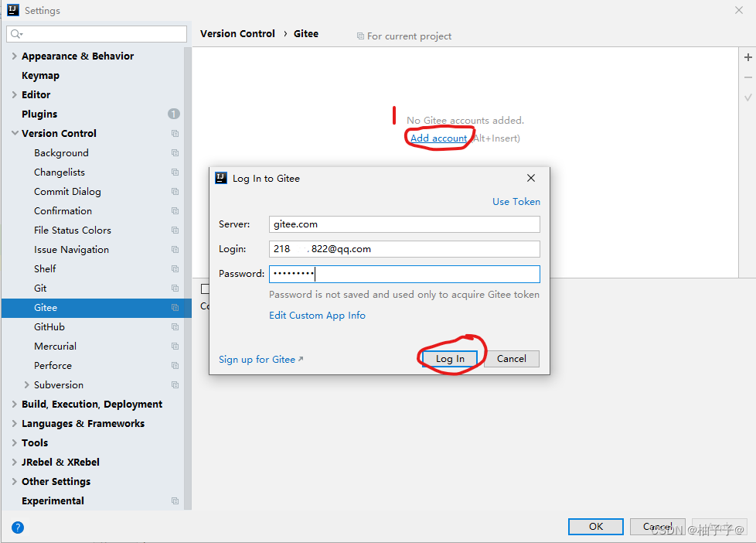756x543 pixels.
Task: Click the Plugins update count badge
Action: (x=174, y=114)
